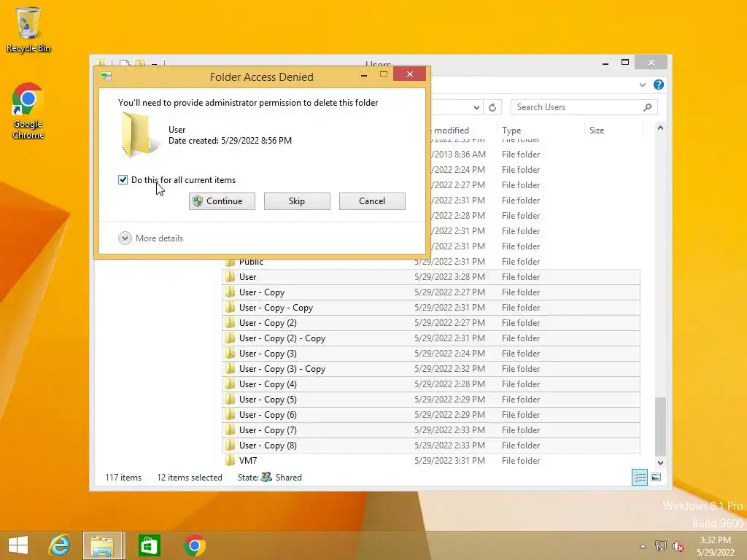This screenshot has height=560, width=747.
Task: Select the 'User - Copy (4)' folder
Action: pyautogui.click(x=431, y=384)
